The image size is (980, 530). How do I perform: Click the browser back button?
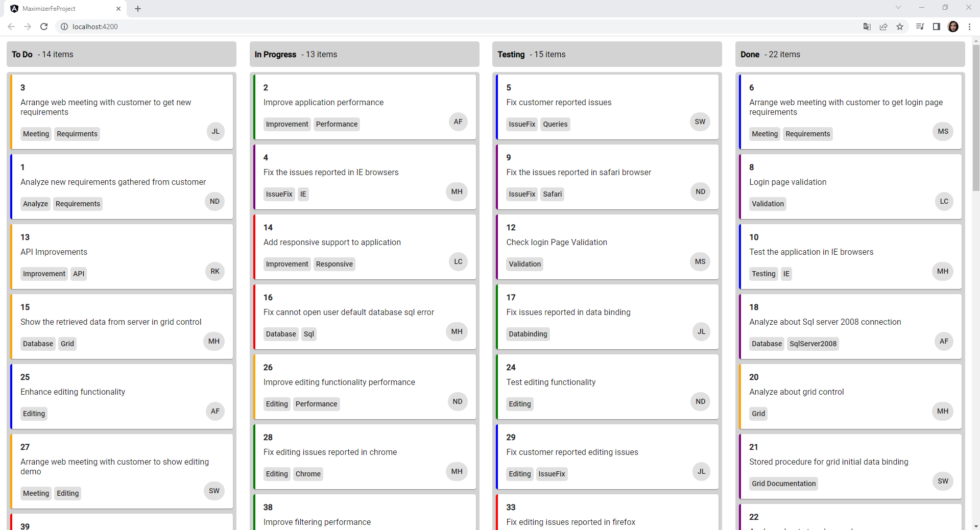(x=11, y=27)
